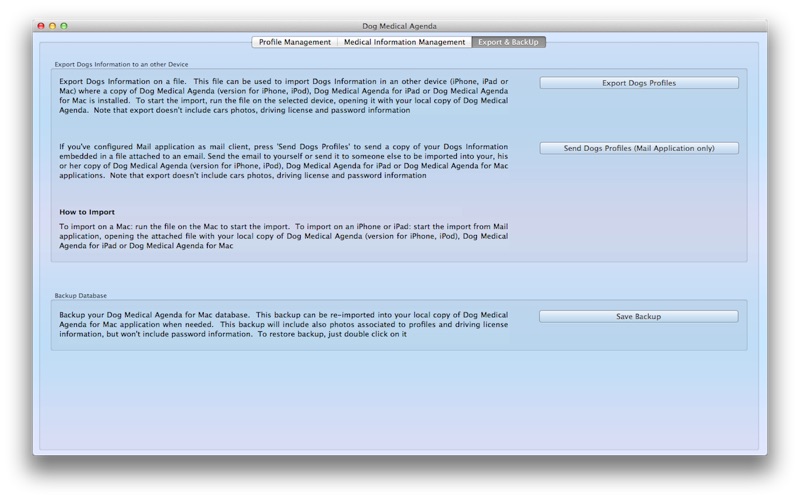This screenshot has width=800, height=500.
Task: Click paragraph starting 'Export Dogs Information on a file'
Action: (x=284, y=96)
